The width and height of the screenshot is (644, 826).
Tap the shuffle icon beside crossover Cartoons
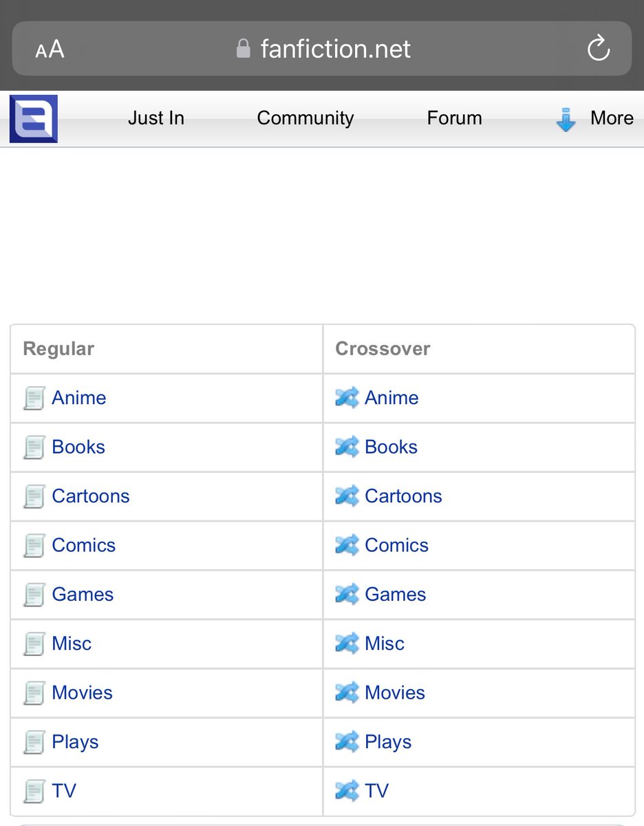click(x=347, y=496)
